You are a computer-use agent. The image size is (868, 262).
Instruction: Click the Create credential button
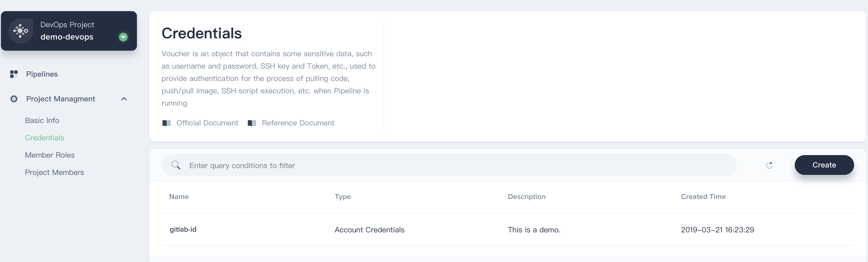(x=824, y=165)
